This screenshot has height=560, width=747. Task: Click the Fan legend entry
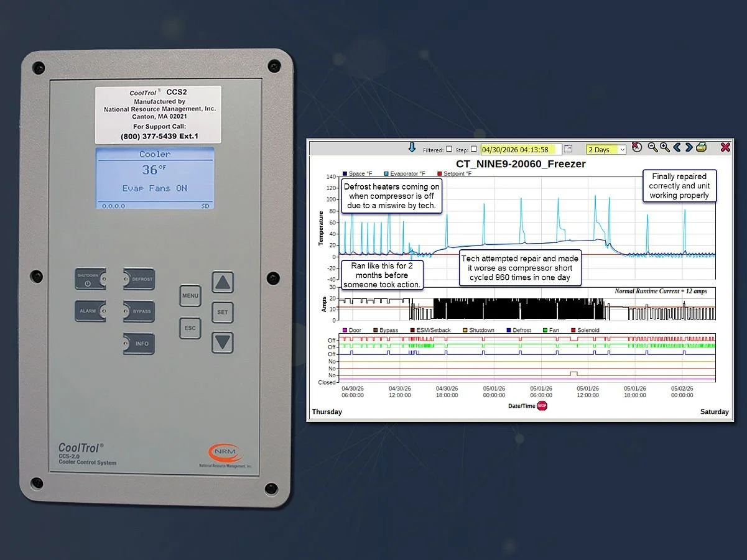coord(550,331)
